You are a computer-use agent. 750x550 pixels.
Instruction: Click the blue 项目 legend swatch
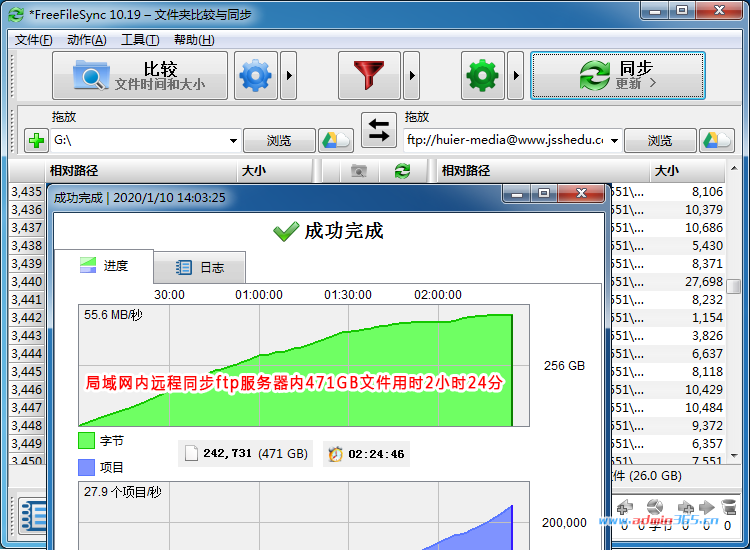tap(86, 467)
